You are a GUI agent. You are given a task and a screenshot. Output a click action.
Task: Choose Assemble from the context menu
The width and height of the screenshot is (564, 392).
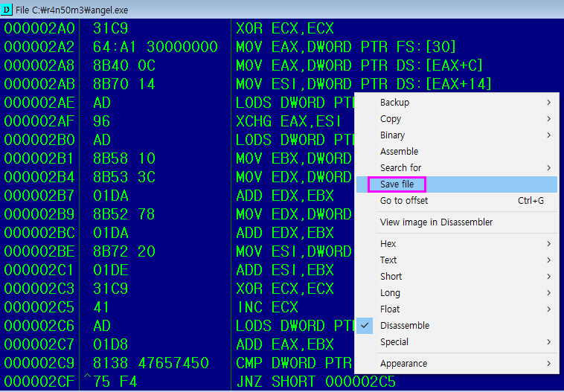pos(456,152)
